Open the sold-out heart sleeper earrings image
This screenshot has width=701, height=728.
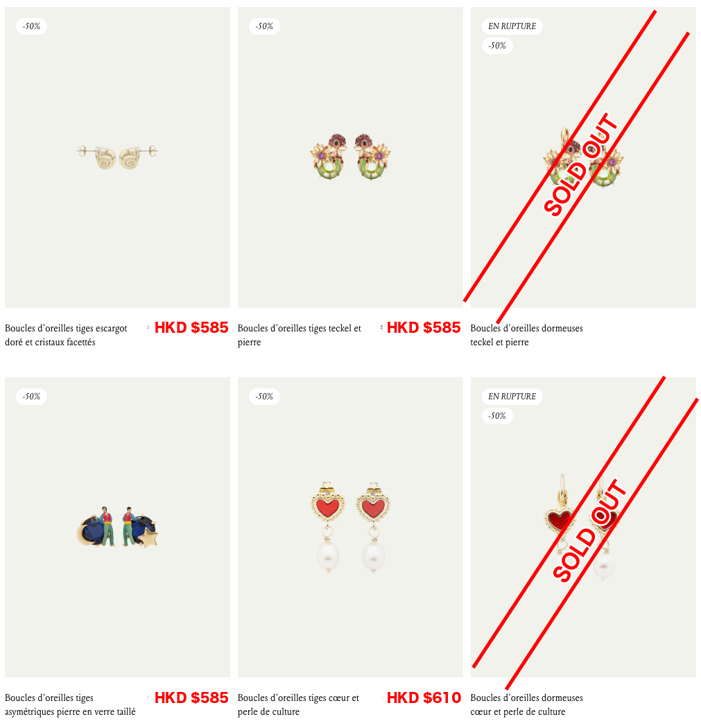click(583, 527)
